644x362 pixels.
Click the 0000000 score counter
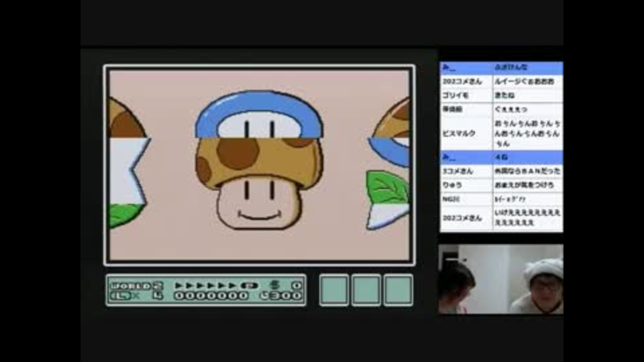(x=211, y=296)
